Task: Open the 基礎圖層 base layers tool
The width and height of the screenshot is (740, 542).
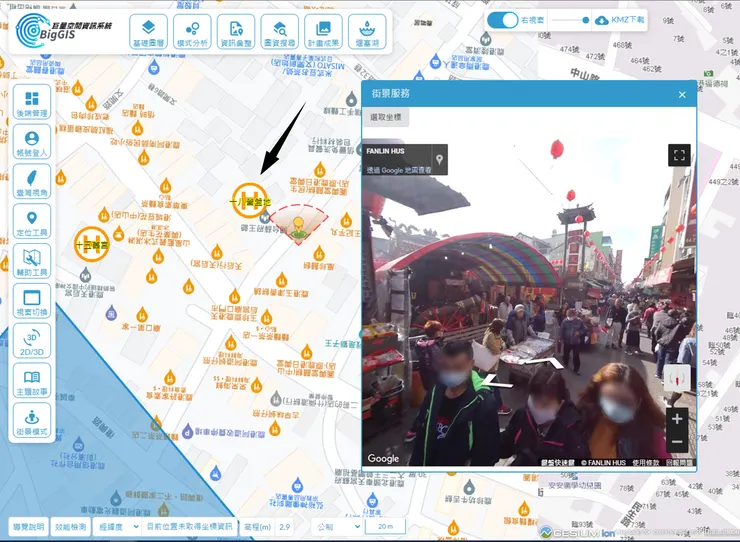Action: coord(148,32)
